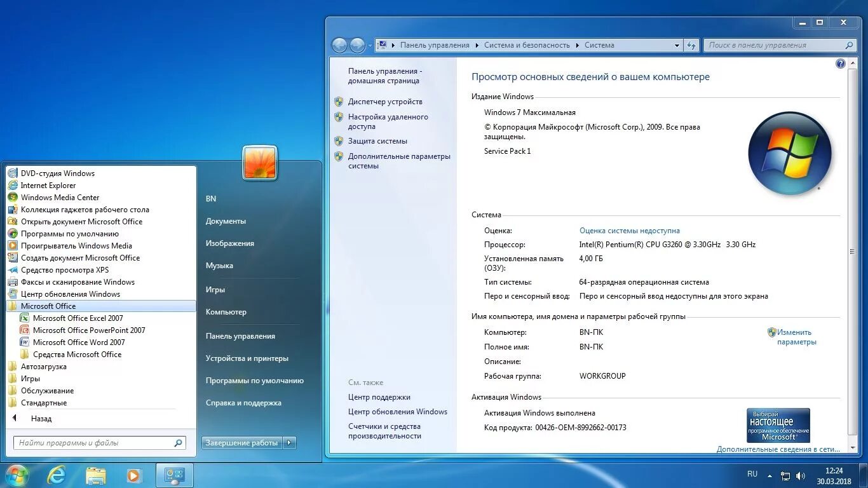Click Панель управления домашняя страница link
Image resolution: width=868 pixels, height=488 pixels.
384,76
